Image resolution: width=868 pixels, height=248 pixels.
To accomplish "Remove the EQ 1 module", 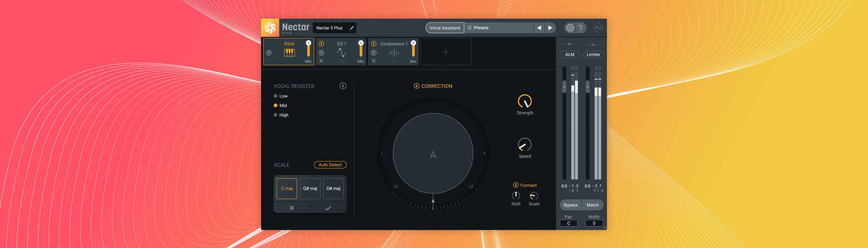I will point(321,61).
